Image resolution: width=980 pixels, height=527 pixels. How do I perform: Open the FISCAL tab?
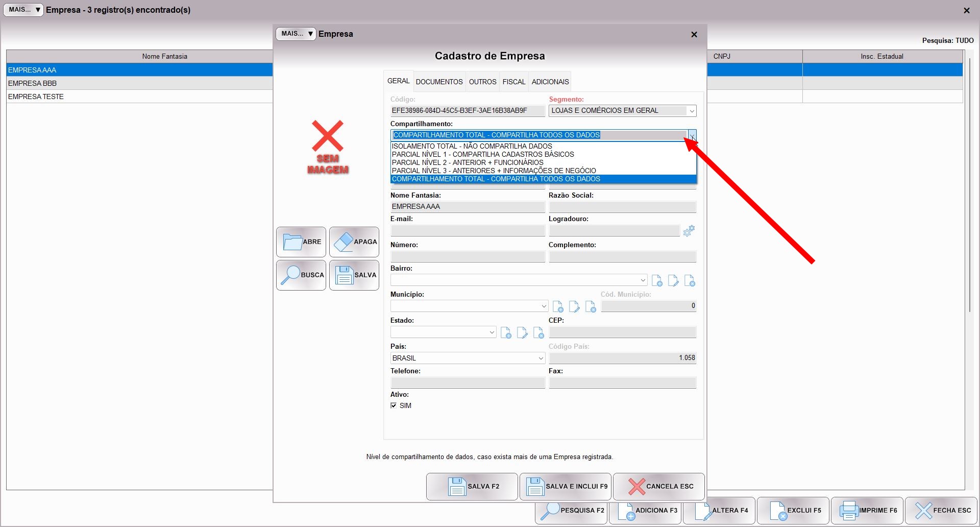513,82
